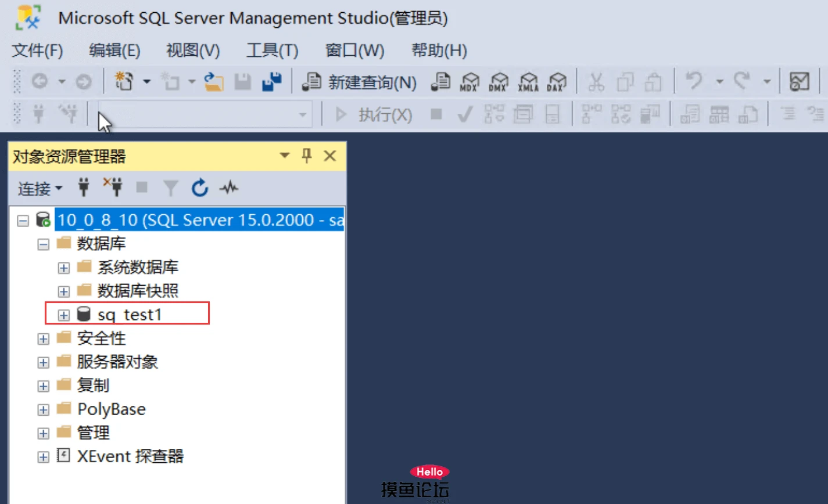Open the Undo history dropdown arrow
The height and width of the screenshot is (504, 828).
719,82
